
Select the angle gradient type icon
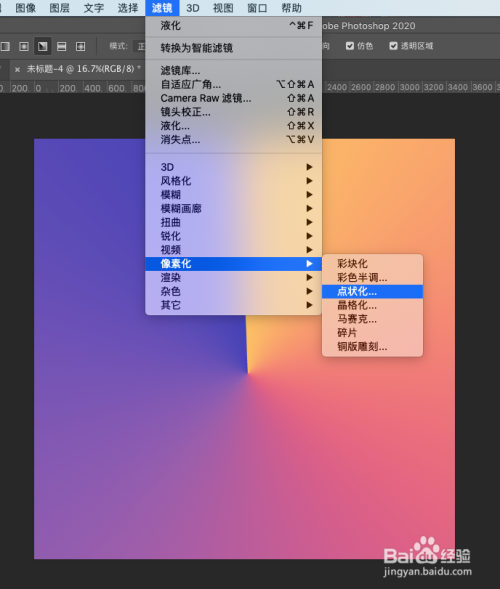(x=42, y=46)
